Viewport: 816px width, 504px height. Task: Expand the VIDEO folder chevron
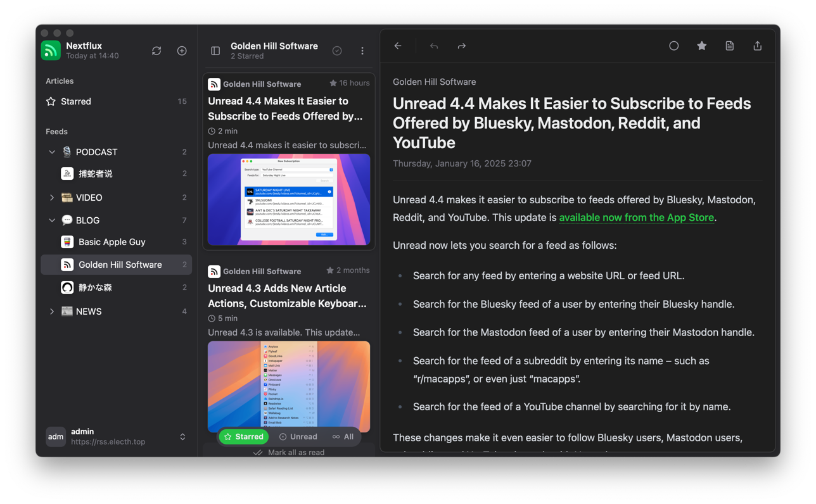[x=52, y=198]
